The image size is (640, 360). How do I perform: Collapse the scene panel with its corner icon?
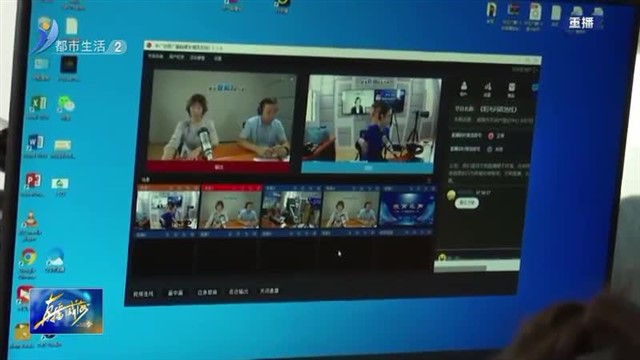[x=429, y=180]
